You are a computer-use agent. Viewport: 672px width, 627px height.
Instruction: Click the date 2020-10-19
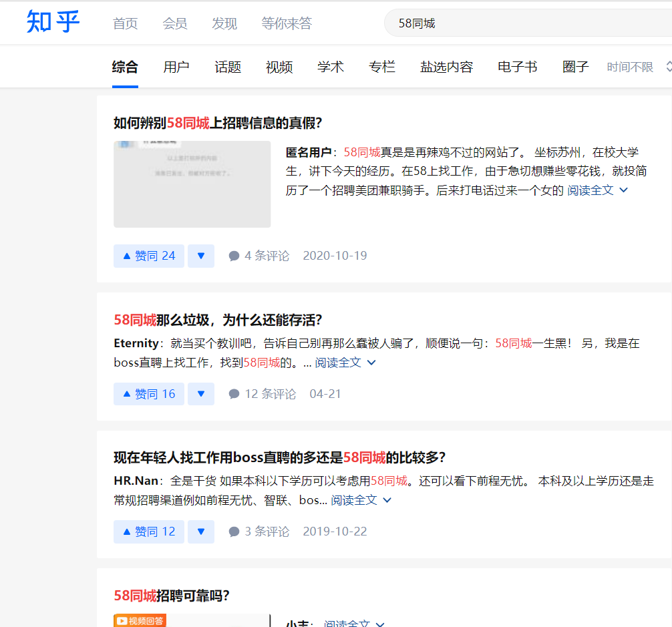pos(335,256)
